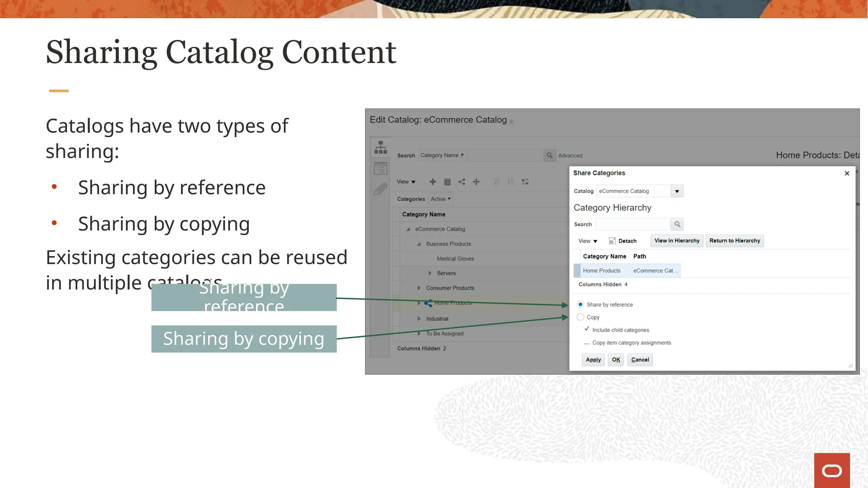
Task: Click the Move category arrows icon
Action: click(476, 182)
